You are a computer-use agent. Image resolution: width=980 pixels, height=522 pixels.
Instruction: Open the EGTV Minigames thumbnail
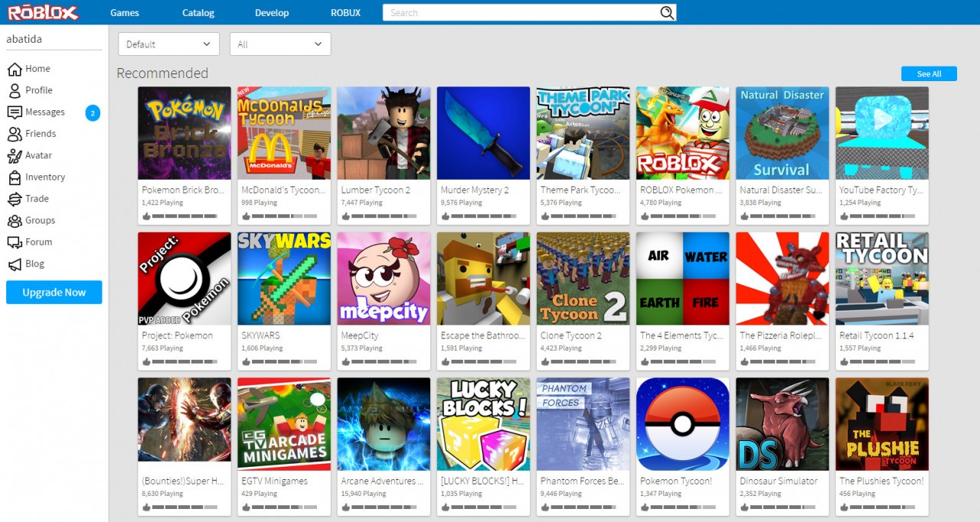(x=284, y=424)
